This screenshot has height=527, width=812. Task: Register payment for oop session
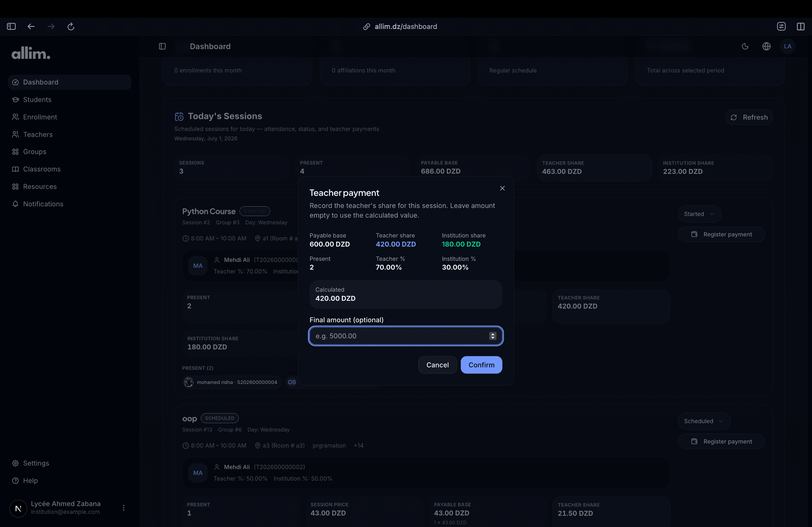click(721, 441)
